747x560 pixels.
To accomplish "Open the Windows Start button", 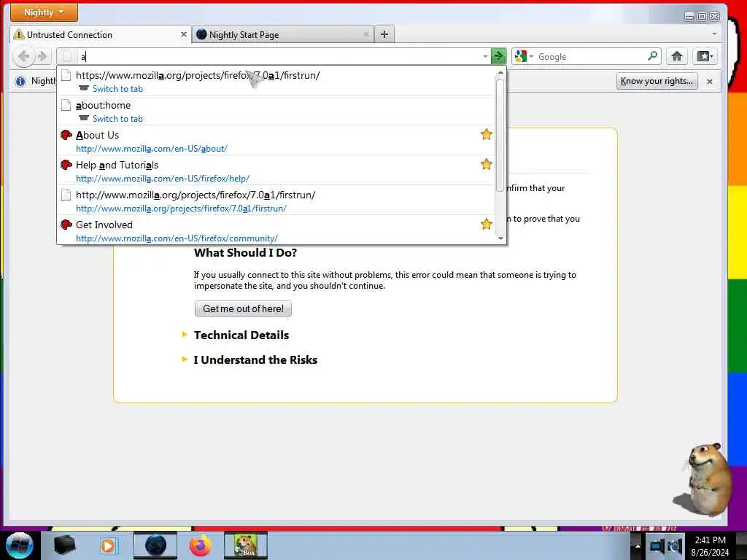I will (20, 545).
